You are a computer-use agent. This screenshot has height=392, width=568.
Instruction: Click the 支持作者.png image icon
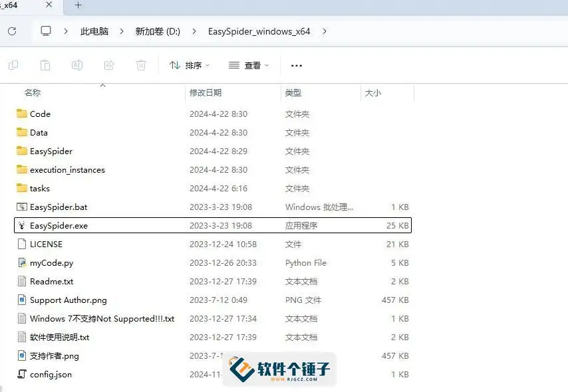22,356
